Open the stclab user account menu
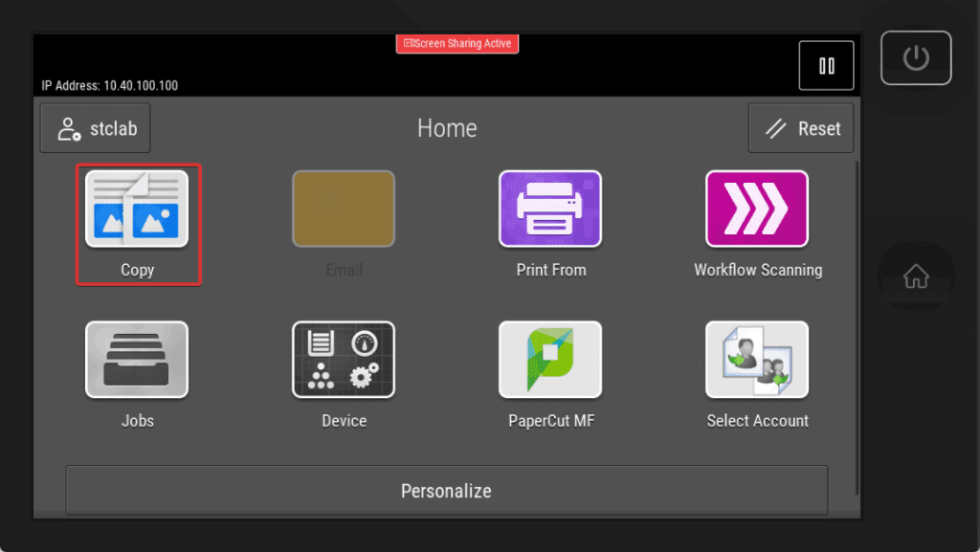 pyautogui.click(x=95, y=127)
